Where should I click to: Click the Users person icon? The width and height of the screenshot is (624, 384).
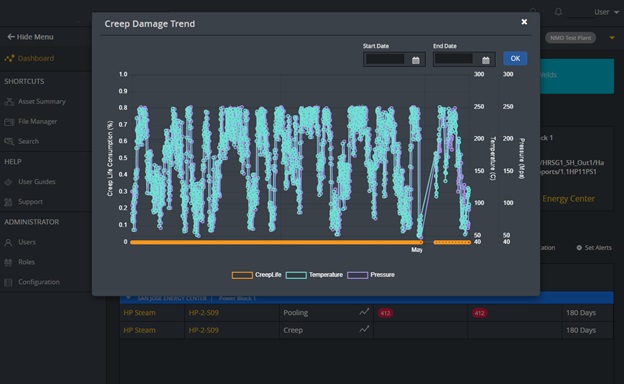pos(8,242)
